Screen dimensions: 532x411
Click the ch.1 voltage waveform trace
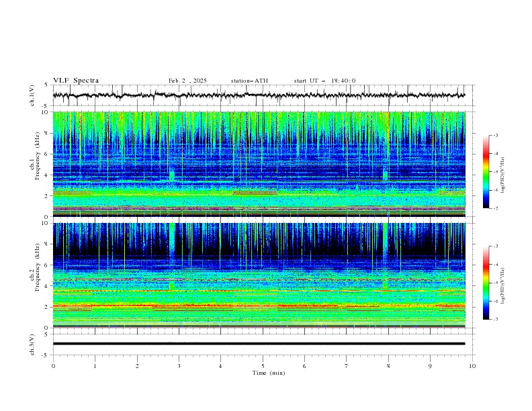(x=259, y=95)
